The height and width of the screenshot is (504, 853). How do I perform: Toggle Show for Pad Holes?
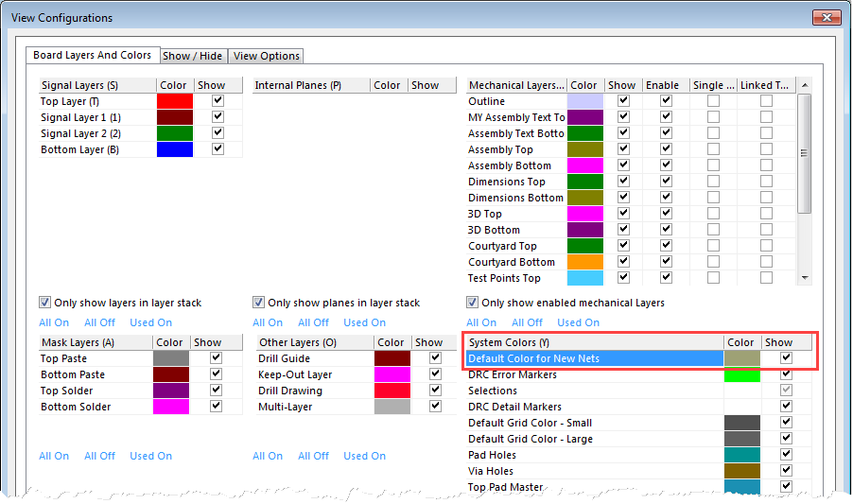(786, 454)
